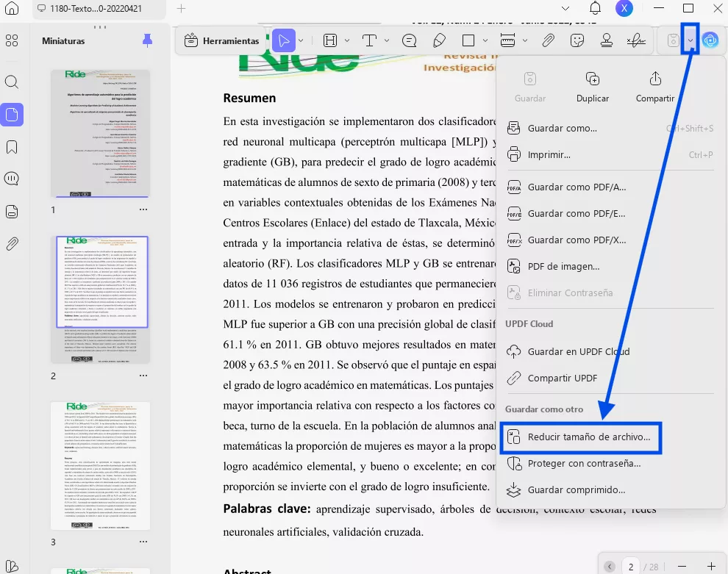Open the Home icon in title bar

pos(12,8)
